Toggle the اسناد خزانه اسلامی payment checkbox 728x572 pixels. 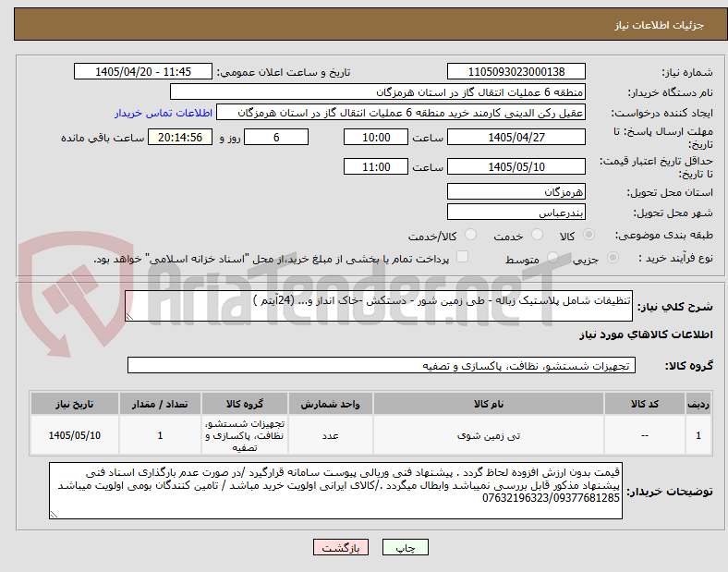pyautogui.click(x=462, y=257)
